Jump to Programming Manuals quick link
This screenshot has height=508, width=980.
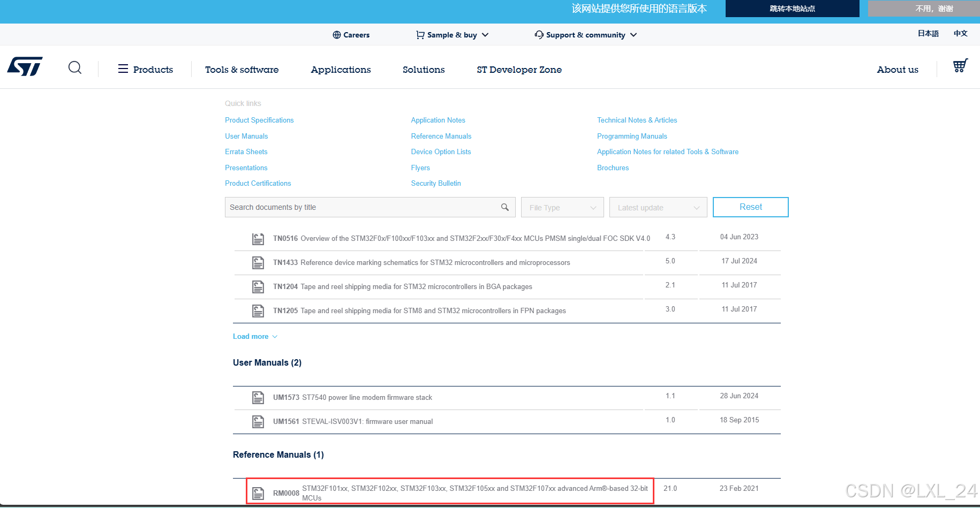[x=632, y=137]
